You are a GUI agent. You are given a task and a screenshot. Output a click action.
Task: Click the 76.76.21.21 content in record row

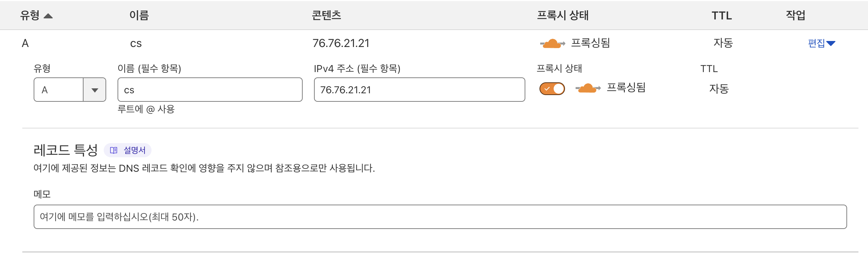tap(341, 43)
